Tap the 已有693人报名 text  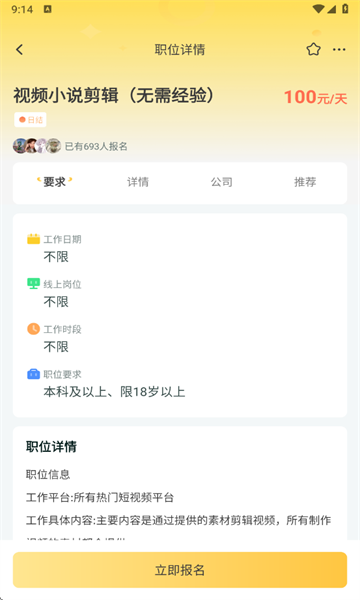tap(96, 146)
